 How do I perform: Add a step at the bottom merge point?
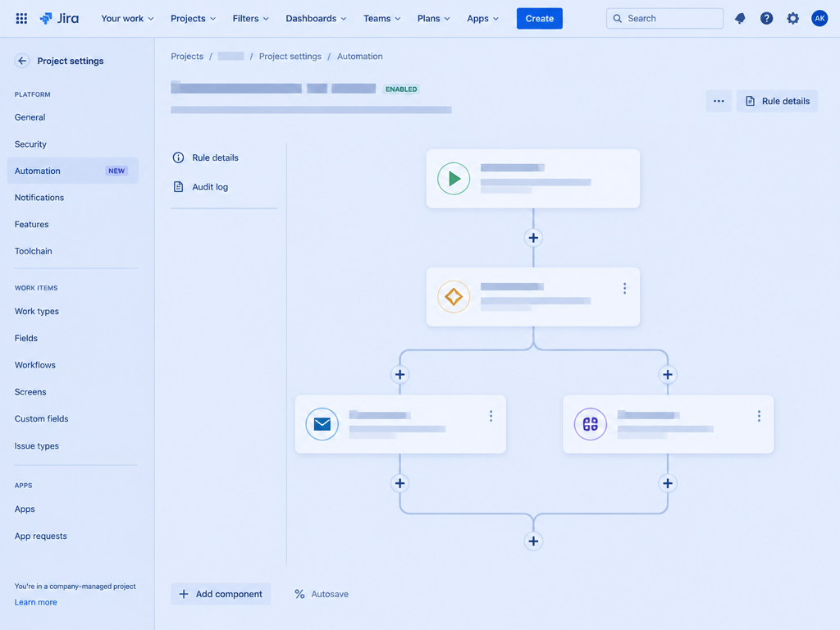533,541
